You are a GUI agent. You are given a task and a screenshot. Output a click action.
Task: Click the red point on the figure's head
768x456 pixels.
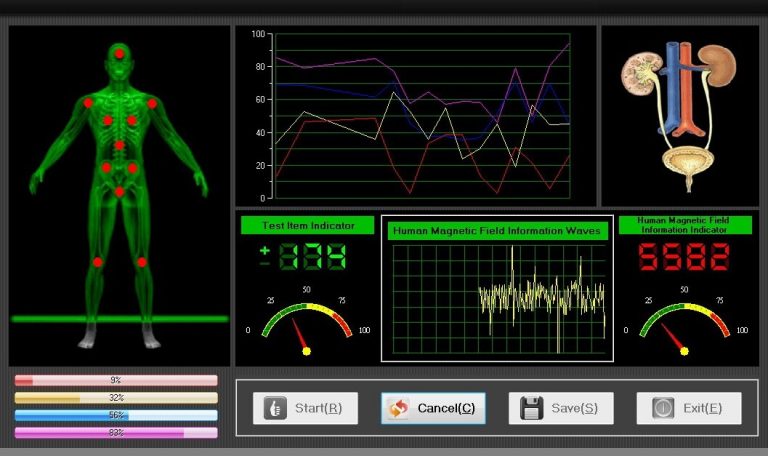click(x=120, y=53)
